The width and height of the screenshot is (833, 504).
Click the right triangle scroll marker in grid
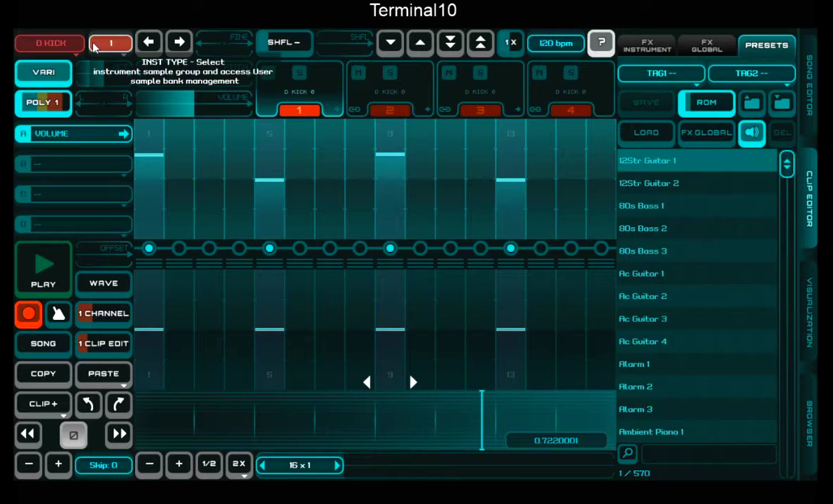click(413, 382)
